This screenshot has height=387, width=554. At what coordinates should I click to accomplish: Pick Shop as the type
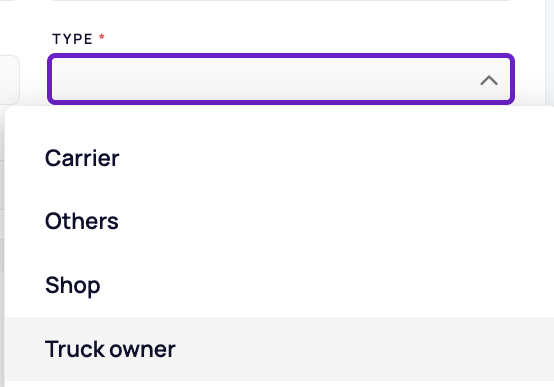(x=279, y=285)
